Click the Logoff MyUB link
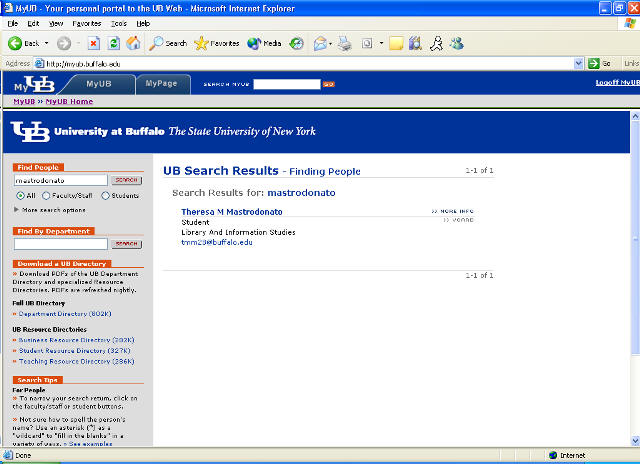Viewport: 640px width, 464px height. pyautogui.click(x=618, y=82)
